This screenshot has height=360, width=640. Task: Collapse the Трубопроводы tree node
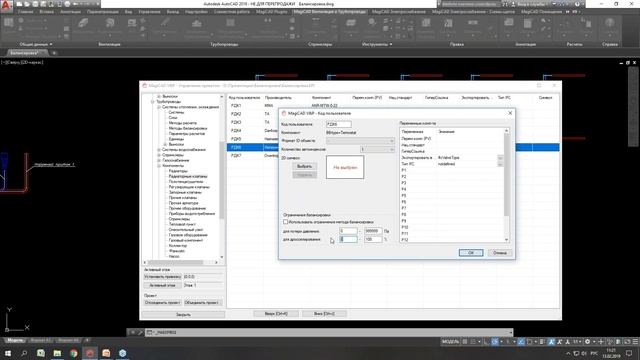(153, 102)
